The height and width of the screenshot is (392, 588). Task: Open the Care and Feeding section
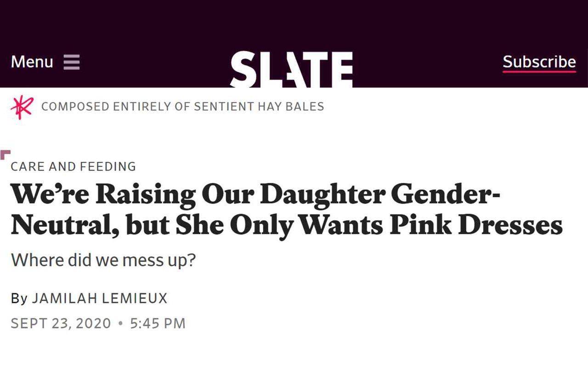(x=73, y=166)
